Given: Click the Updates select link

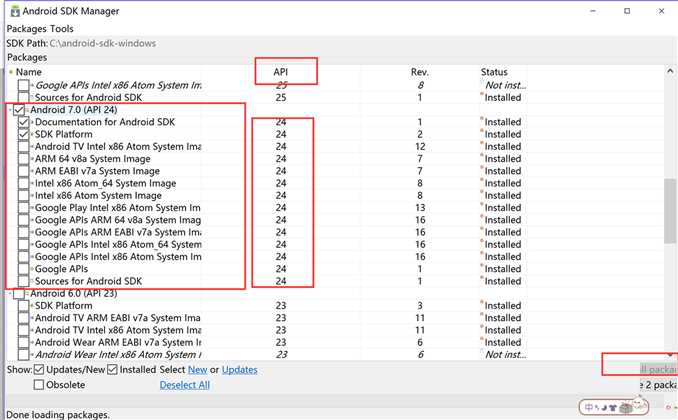Looking at the screenshot, I should click(x=240, y=370).
